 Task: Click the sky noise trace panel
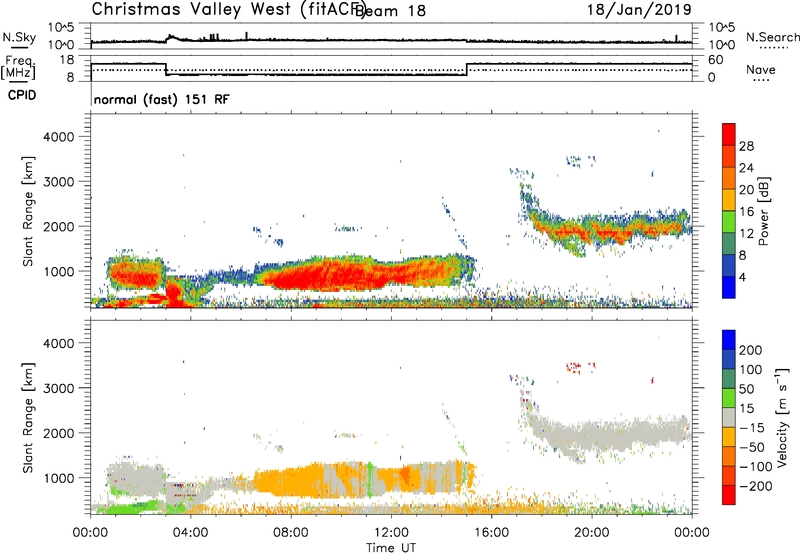click(391, 36)
